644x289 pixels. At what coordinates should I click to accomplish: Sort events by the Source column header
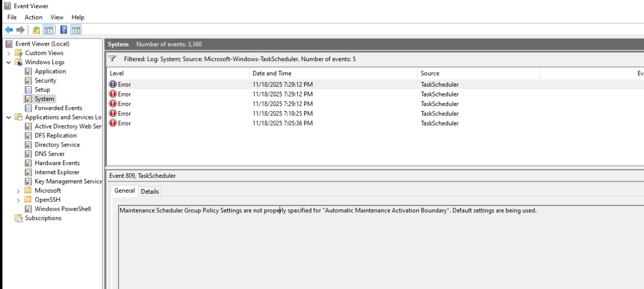[x=478, y=73]
